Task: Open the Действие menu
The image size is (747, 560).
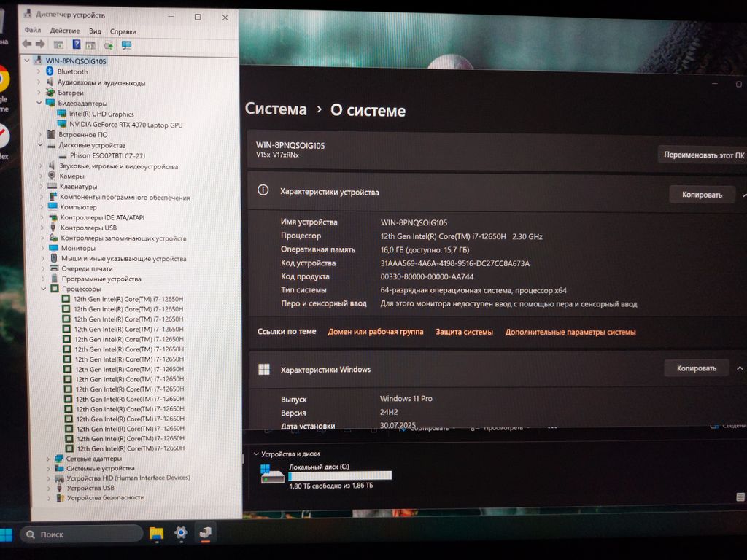Action: 65,31
